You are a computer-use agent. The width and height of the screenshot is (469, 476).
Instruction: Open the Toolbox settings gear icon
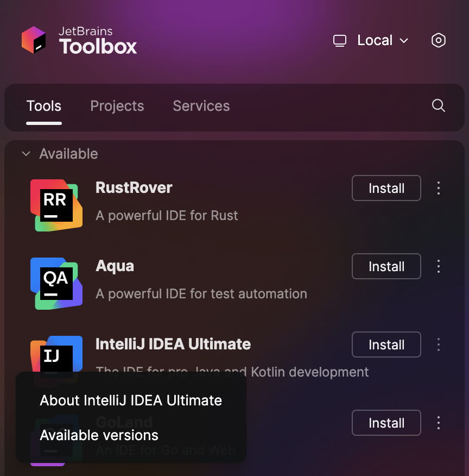click(x=439, y=40)
